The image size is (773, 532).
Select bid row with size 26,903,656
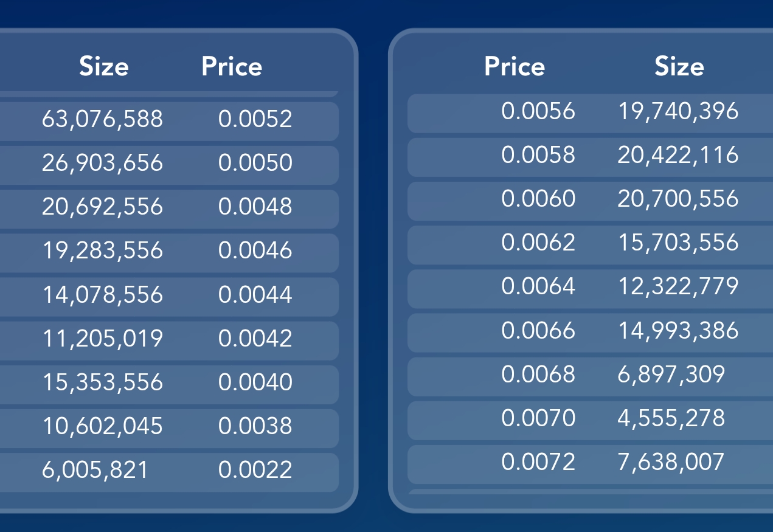(x=102, y=163)
